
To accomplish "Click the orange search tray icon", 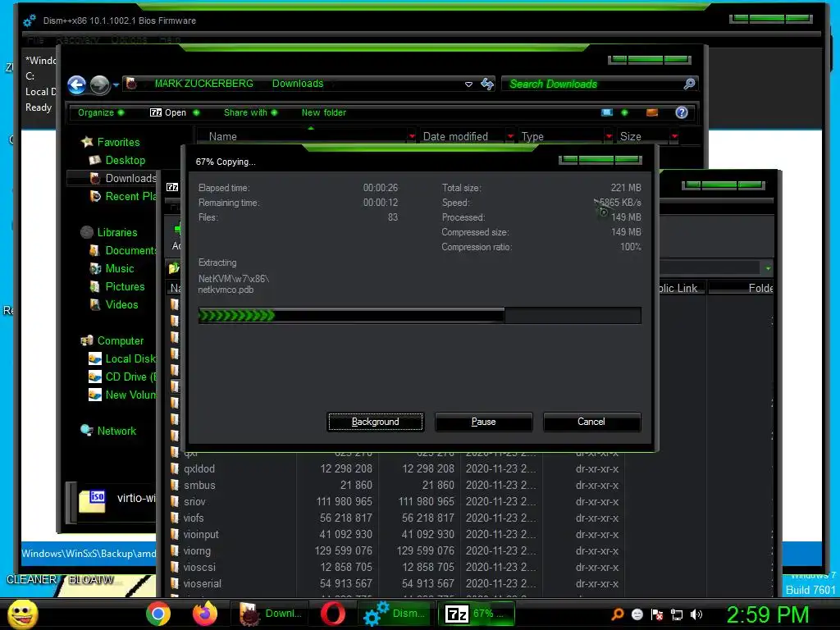I will [617, 614].
